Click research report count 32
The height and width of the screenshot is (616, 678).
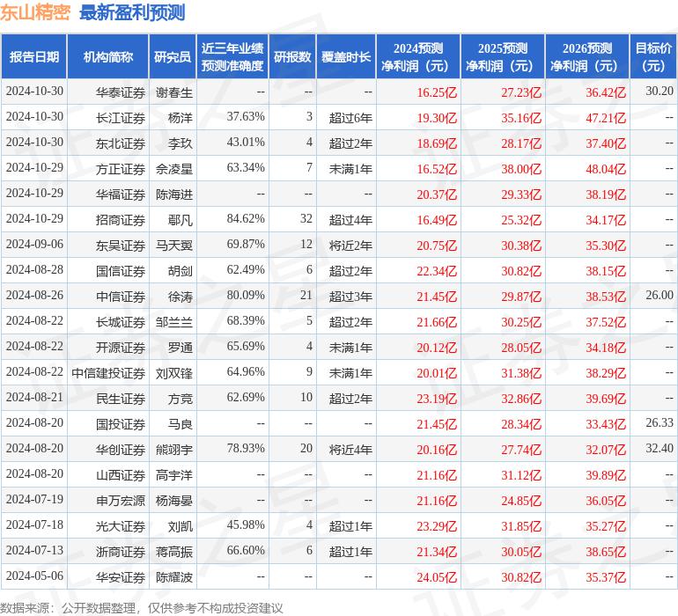(x=306, y=219)
